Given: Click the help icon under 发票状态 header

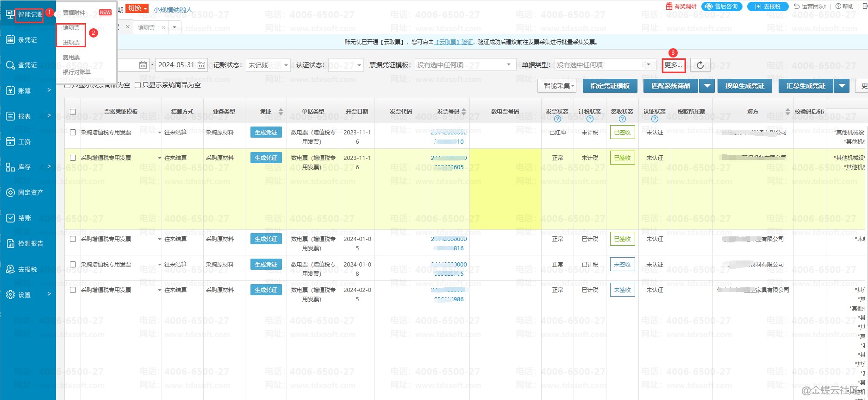Looking at the screenshot, I should [x=557, y=119].
